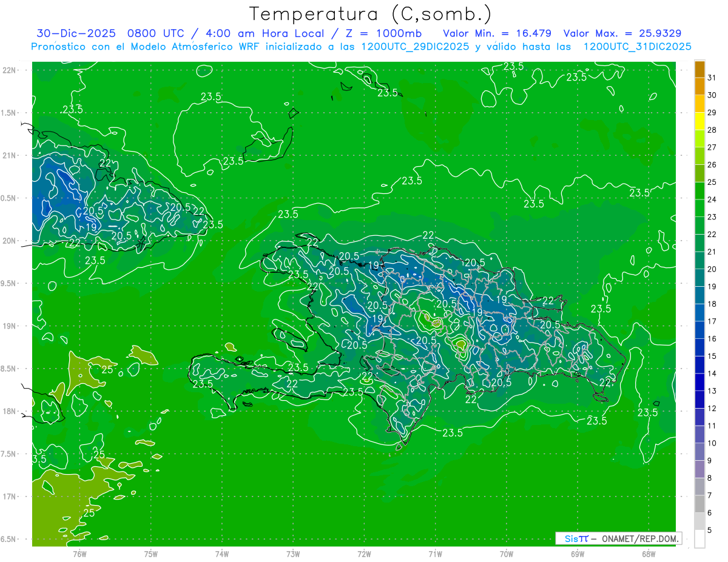The height and width of the screenshot is (562, 728).
Task: Click the "21" label on the color scale
Action: (712, 252)
